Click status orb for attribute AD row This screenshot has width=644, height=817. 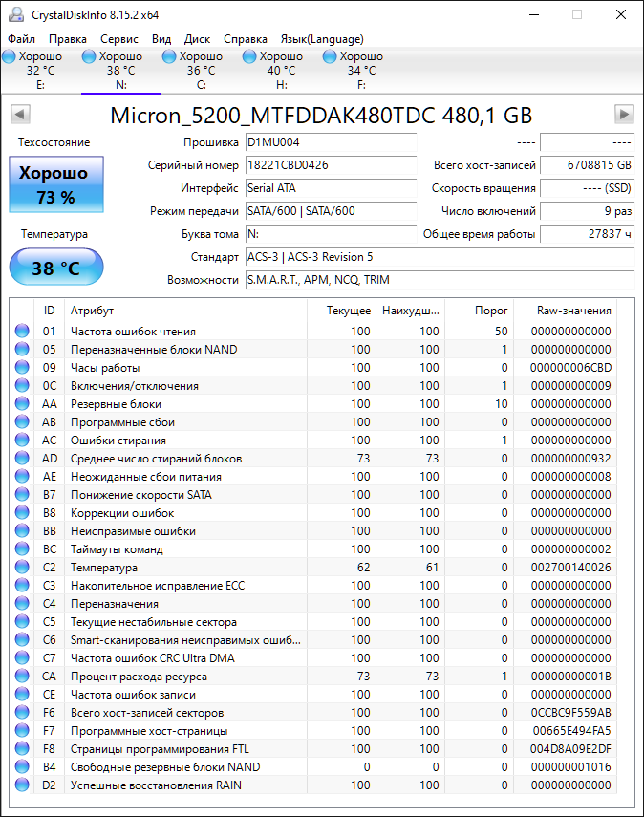coord(22,458)
